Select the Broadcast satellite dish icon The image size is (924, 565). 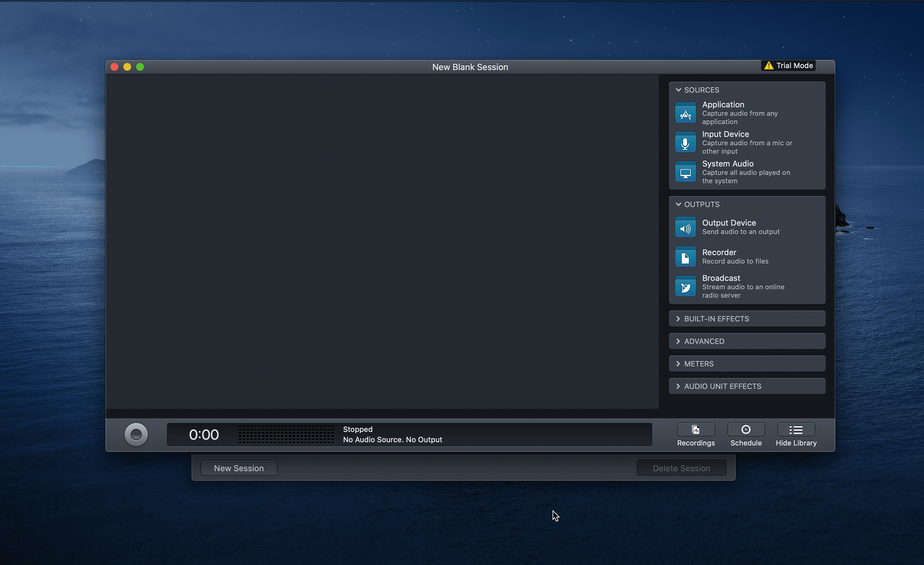point(685,287)
